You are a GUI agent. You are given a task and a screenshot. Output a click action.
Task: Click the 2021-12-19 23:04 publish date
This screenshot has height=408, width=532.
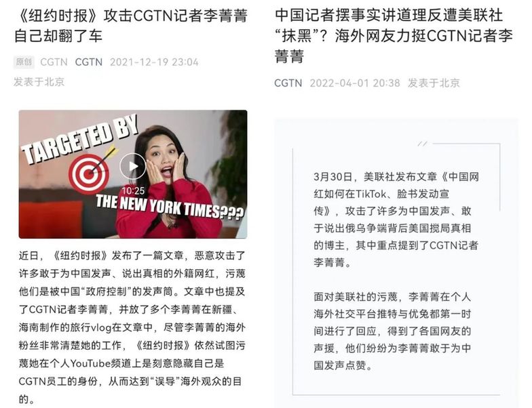154,62
